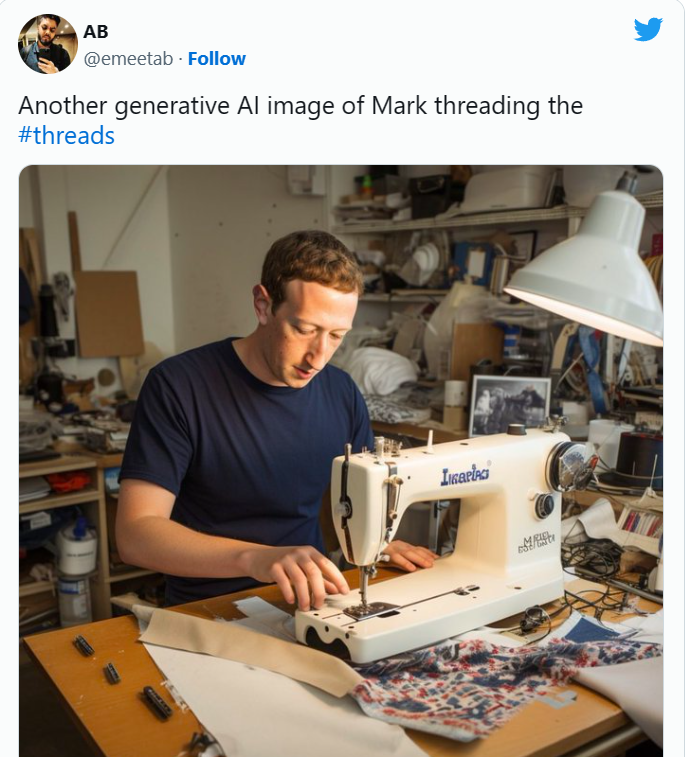Click the display name AB

coord(96,32)
